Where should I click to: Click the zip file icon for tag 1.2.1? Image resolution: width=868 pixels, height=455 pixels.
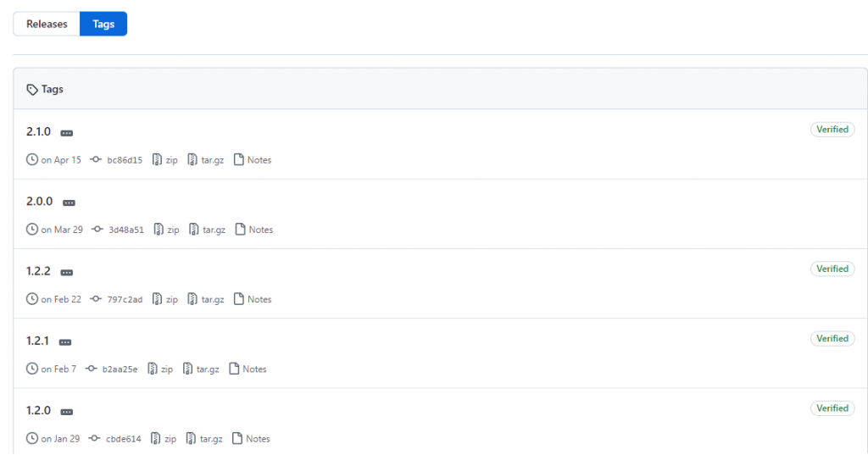(x=153, y=369)
